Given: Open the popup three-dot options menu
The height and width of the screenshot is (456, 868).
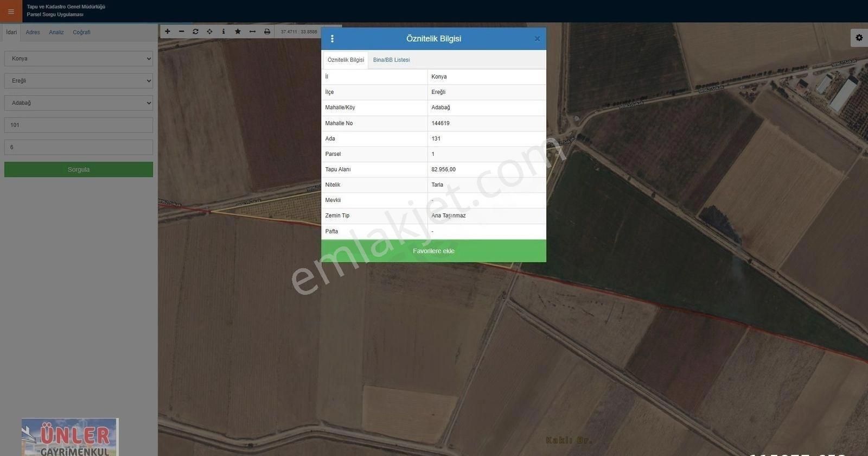Looking at the screenshot, I should point(332,39).
